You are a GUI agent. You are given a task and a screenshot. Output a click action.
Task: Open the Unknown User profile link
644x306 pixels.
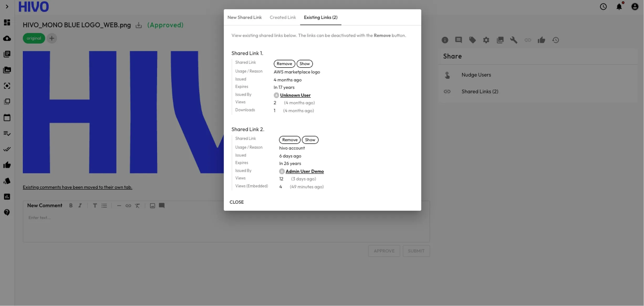point(295,95)
